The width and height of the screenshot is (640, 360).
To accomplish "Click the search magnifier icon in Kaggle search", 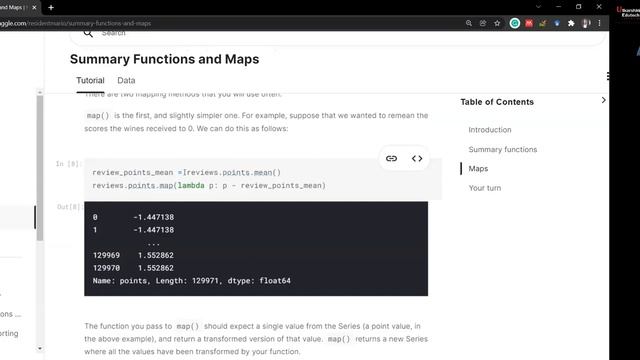I will pos(88,33).
